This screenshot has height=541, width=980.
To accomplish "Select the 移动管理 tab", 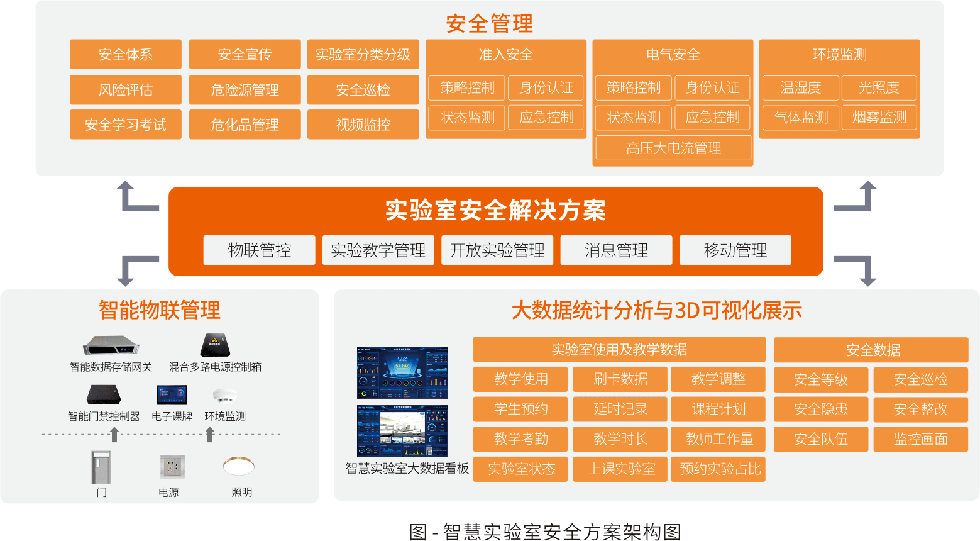I will tap(735, 250).
